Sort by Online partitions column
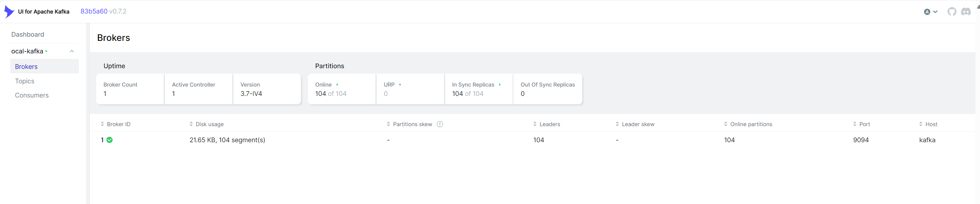The width and height of the screenshot is (980, 204). pos(751,124)
